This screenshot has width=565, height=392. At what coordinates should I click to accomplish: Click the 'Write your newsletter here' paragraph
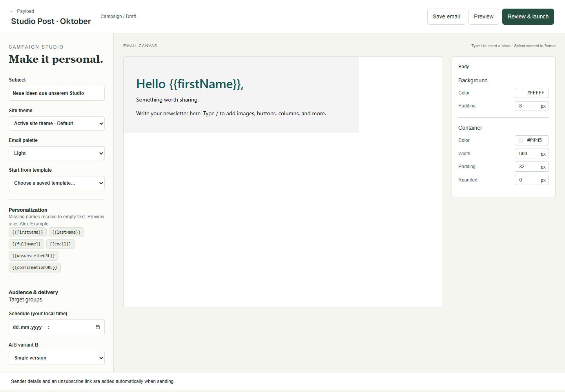tap(231, 114)
